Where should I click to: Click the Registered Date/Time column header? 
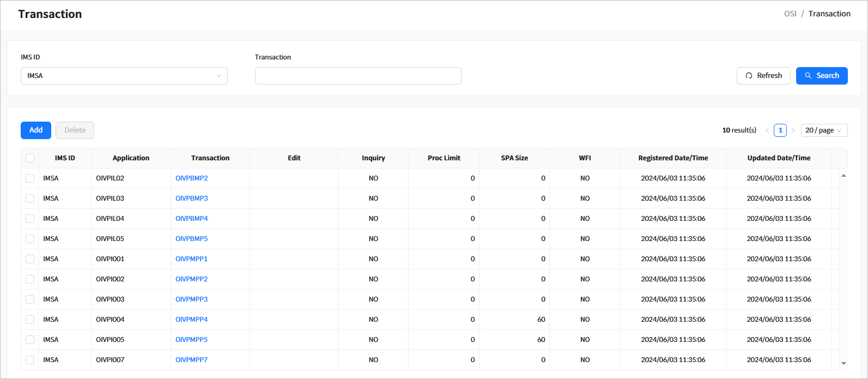(x=673, y=158)
